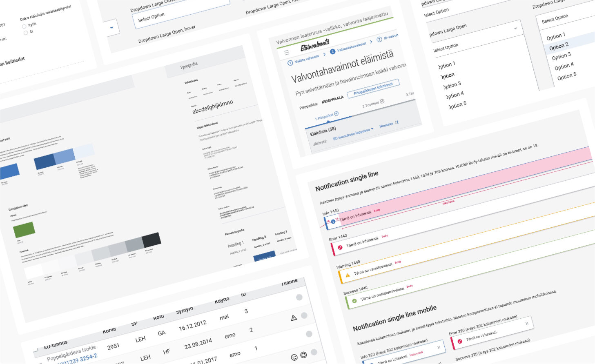Close the Error 320 mobile notification
The height and width of the screenshot is (364, 595).
tap(527, 324)
